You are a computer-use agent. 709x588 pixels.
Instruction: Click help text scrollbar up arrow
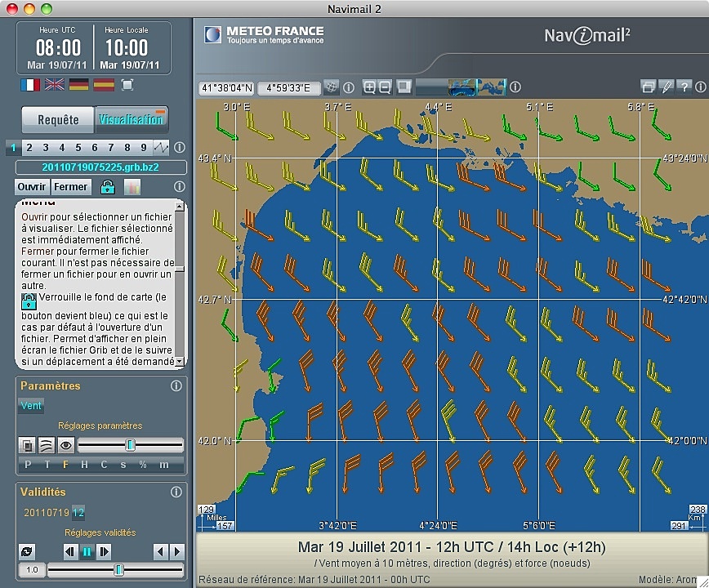coord(180,207)
